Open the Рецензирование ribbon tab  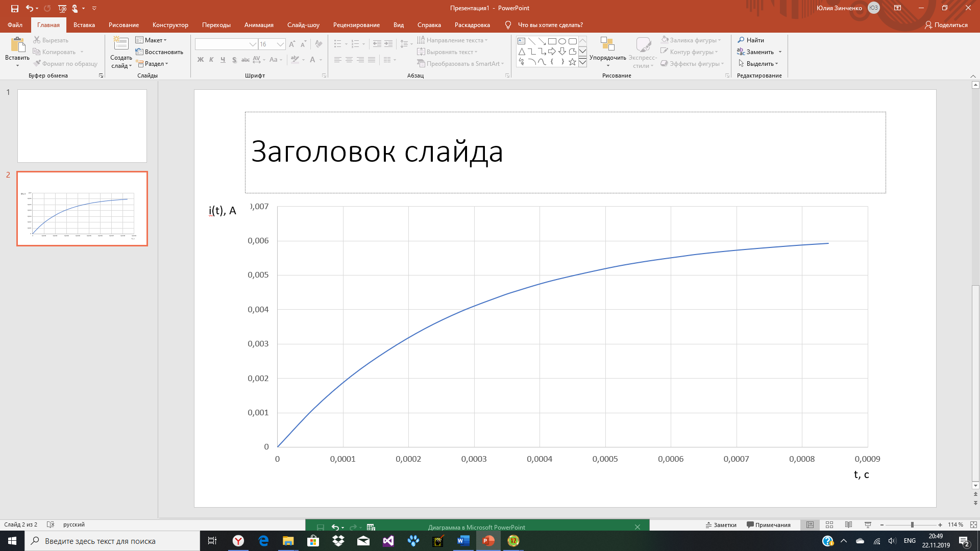coord(356,24)
